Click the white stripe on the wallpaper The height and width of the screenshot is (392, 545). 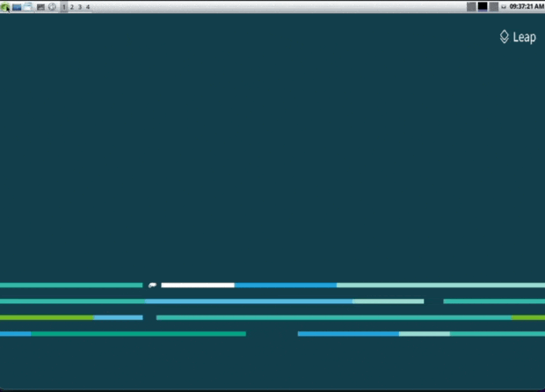[198, 285]
